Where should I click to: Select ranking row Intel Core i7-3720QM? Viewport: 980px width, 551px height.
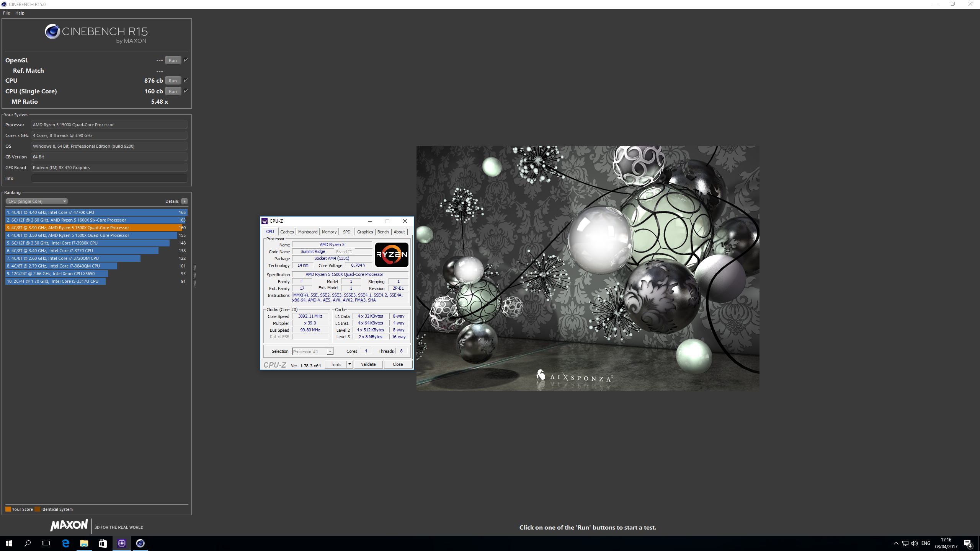pos(96,258)
